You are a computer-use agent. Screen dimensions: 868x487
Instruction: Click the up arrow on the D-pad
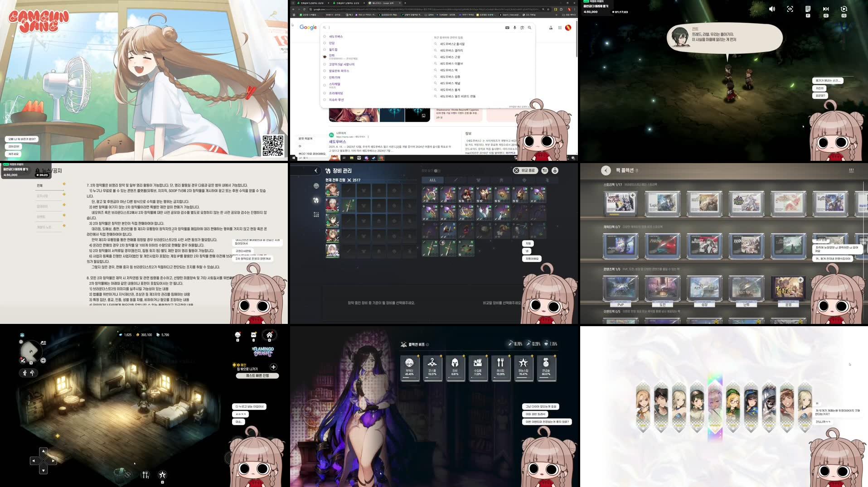[x=43, y=451]
